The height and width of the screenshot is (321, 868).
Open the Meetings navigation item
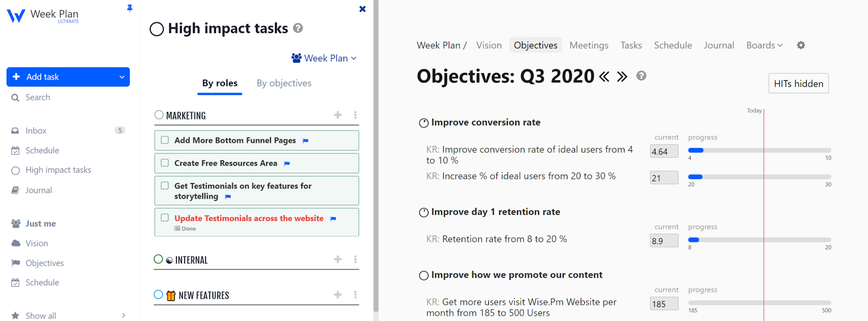[x=589, y=45]
